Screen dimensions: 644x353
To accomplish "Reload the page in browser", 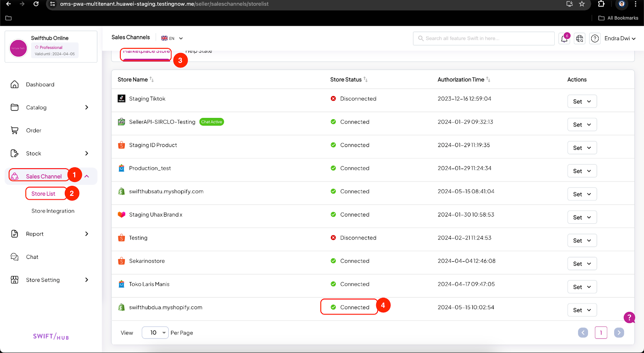I will 36,4.
